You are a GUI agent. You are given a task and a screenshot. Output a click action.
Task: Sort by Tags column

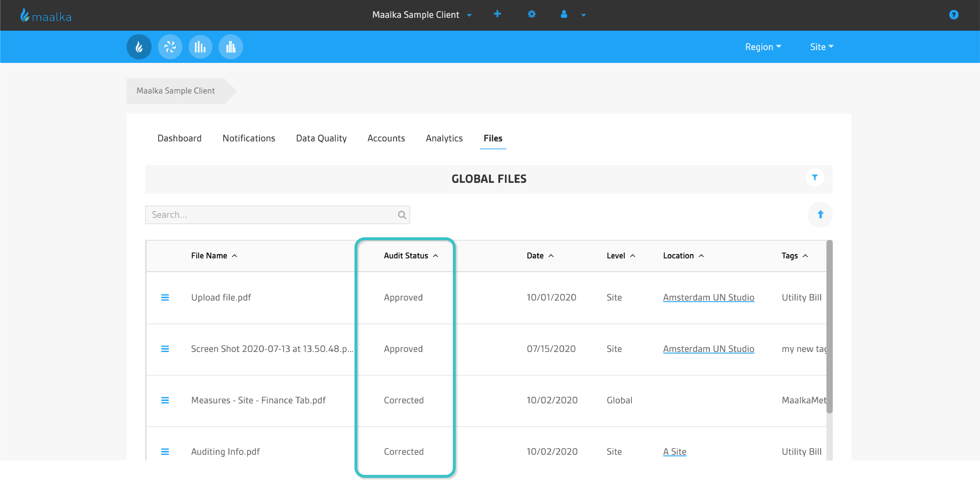click(x=795, y=256)
